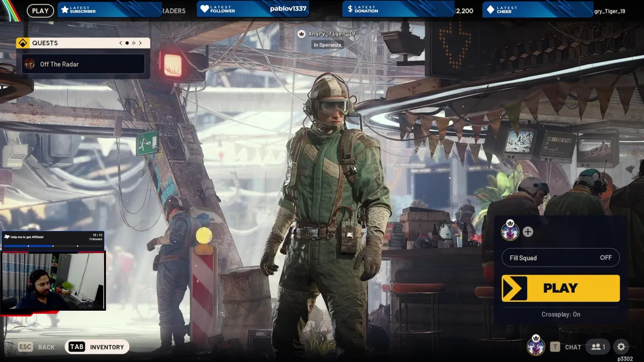This screenshot has height=362, width=644.
Task: Open CHAT with T key button
Action: [566, 347]
